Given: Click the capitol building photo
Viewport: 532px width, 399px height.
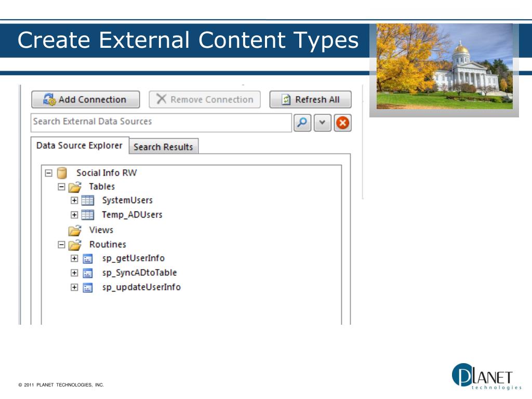Looking at the screenshot, I should [445, 66].
